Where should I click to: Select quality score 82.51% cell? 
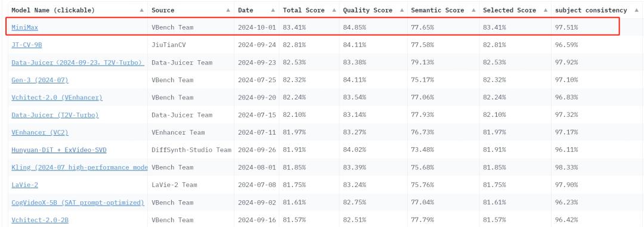354,220
